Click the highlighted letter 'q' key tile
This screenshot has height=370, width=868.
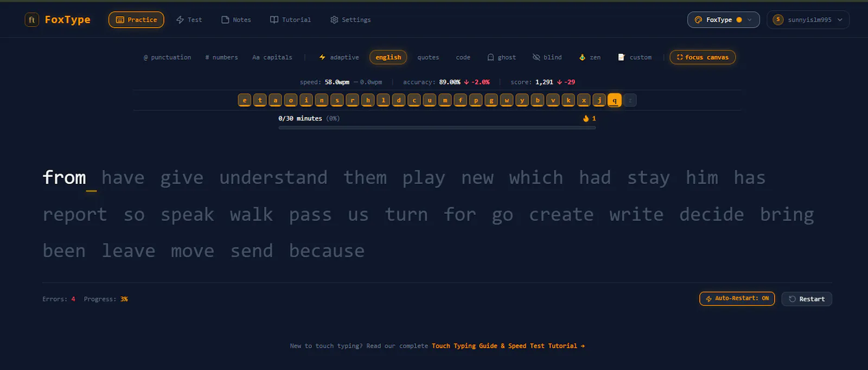[615, 100]
